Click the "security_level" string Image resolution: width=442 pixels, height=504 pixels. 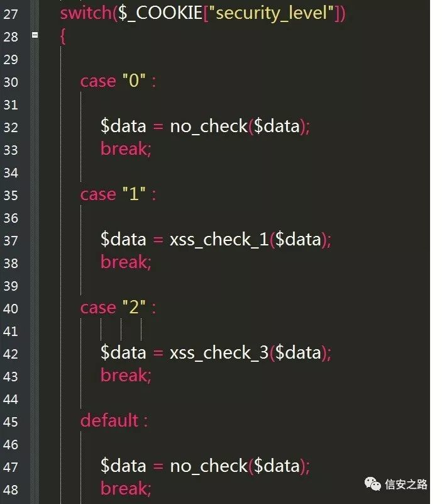point(271,13)
